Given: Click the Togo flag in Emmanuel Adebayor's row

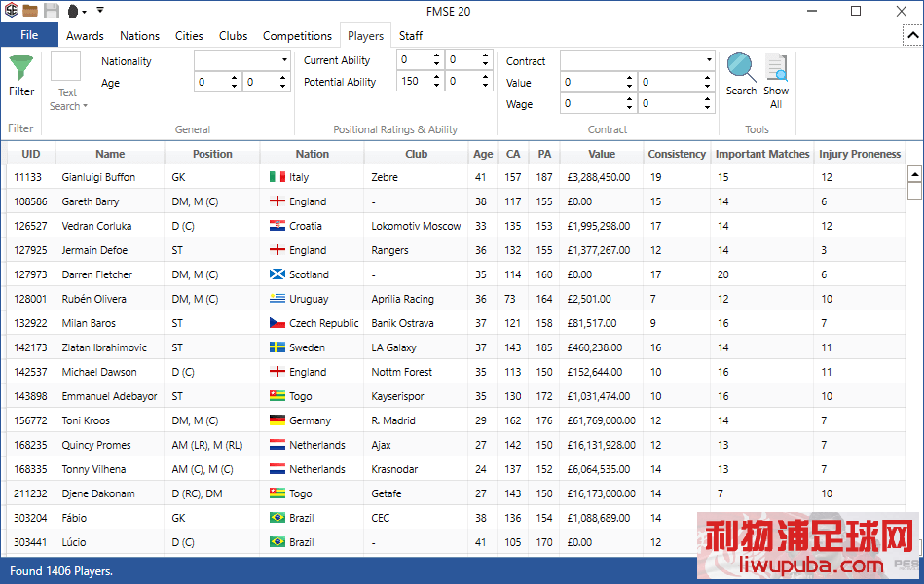Looking at the screenshot, I should click(277, 396).
